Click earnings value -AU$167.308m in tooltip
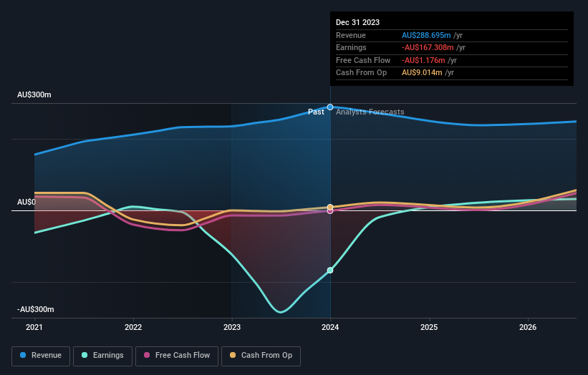 (428, 47)
